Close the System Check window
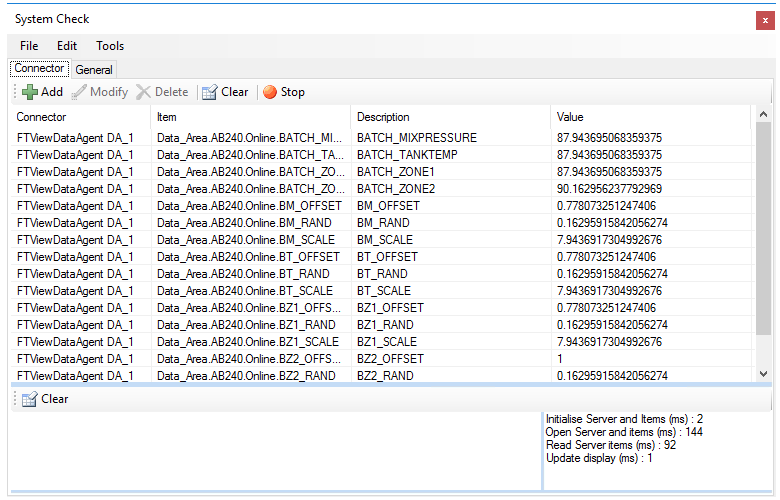 (765, 20)
